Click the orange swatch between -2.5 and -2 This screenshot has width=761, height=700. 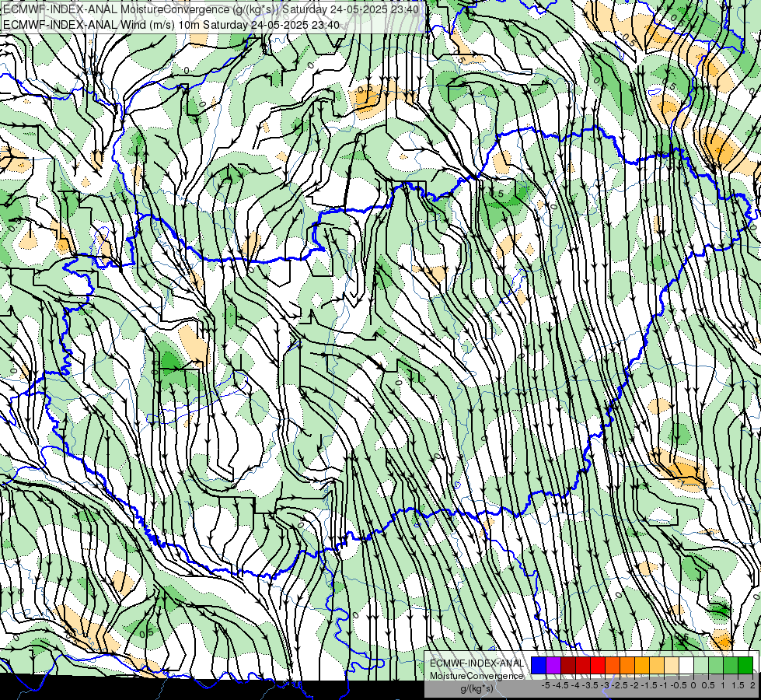point(627,666)
